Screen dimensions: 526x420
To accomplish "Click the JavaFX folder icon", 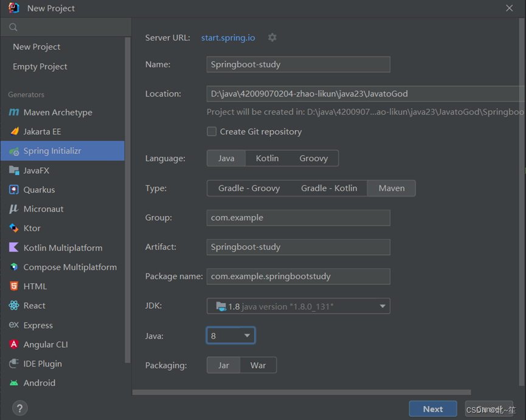I will pos(14,170).
